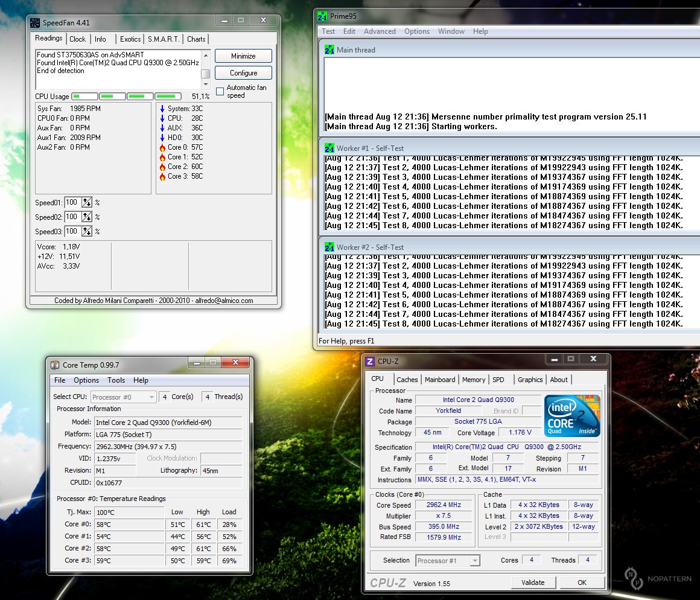Click the Speed03 percentage input field
Image resolution: width=700 pixels, height=600 pixels.
[73, 231]
